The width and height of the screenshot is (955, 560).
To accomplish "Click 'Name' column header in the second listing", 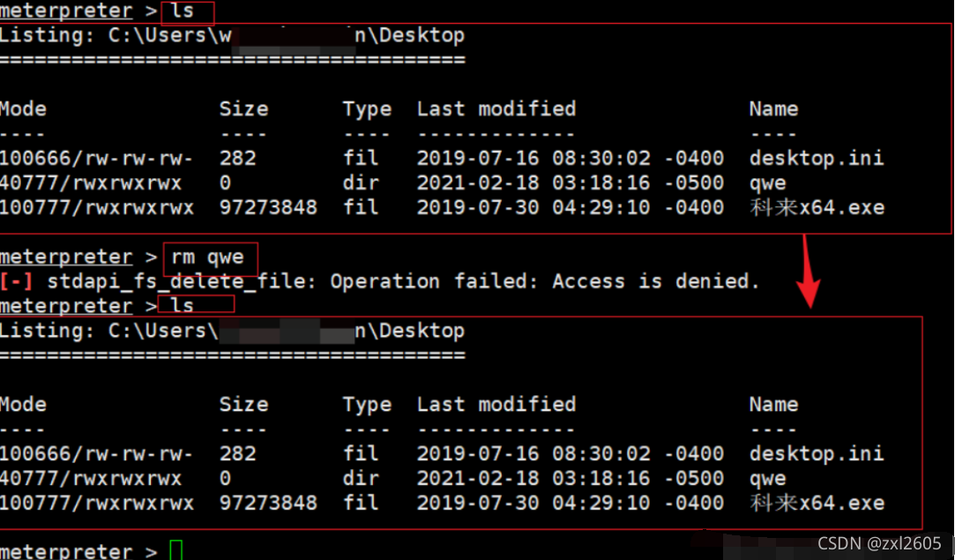I will coord(773,405).
